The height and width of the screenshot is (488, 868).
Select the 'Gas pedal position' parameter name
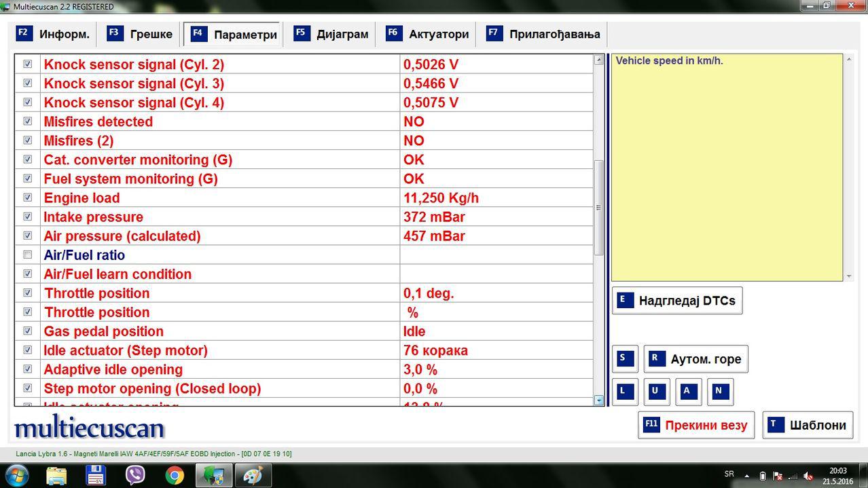104,331
